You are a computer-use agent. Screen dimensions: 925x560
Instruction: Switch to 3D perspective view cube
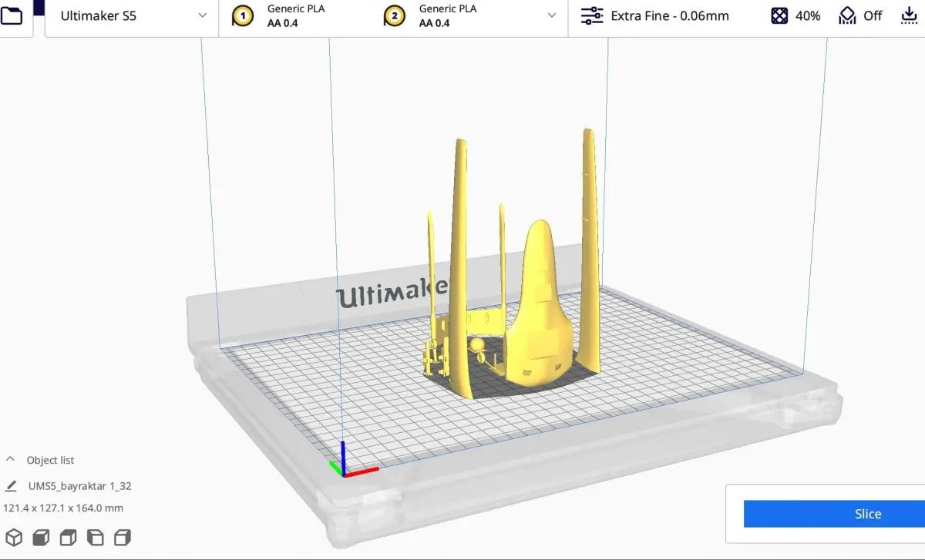[14, 537]
